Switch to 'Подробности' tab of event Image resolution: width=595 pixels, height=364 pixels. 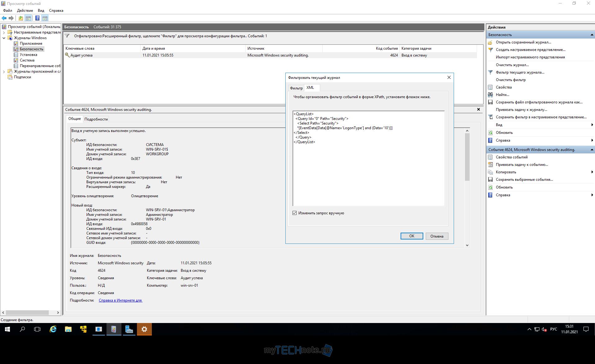tap(96, 119)
